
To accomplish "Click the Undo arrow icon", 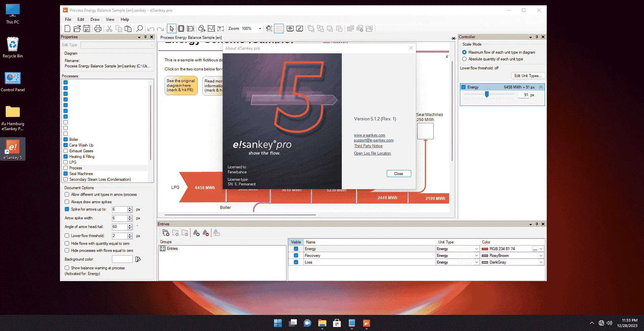I will pyautogui.click(x=151, y=29).
